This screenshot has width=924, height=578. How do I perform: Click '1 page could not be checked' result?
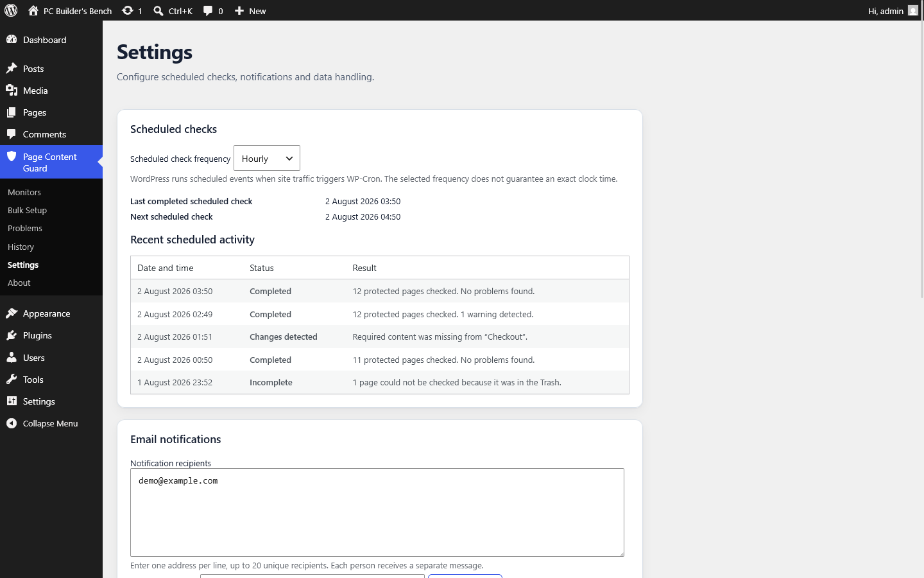tap(457, 382)
